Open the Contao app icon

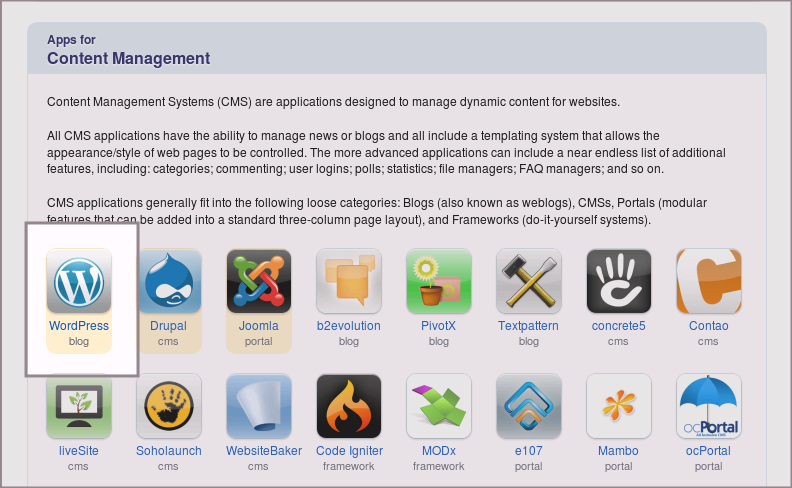click(x=709, y=281)
